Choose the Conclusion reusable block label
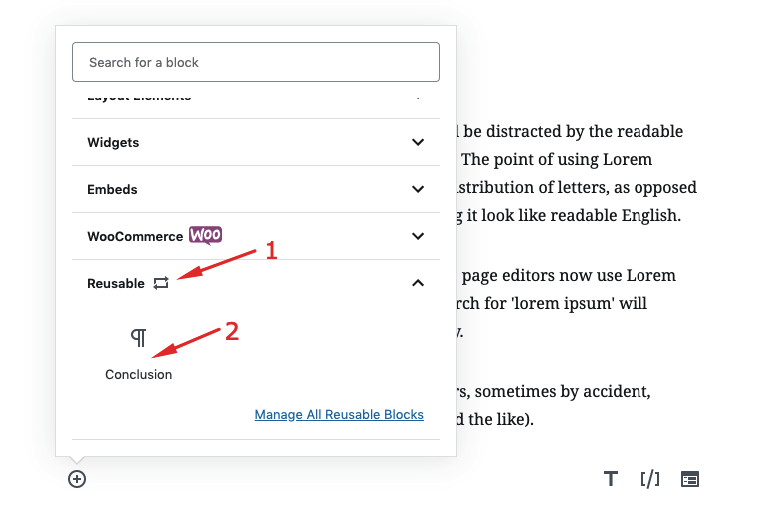Viewport: 779px width, 514px height. tap(139, 374)
